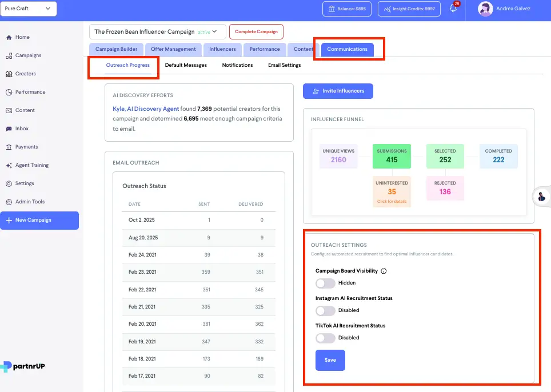
Task: Open Uninterested 35 details card
Action: tap(392, 192)
